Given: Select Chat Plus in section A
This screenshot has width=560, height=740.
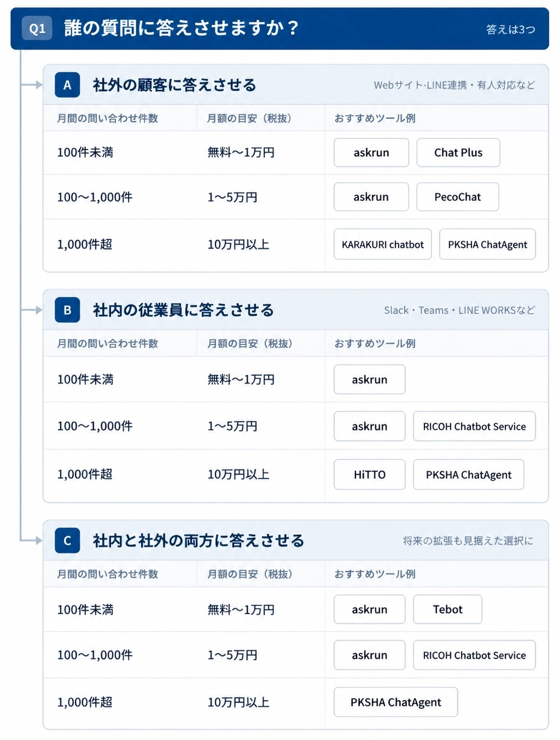Looking at the screenshot, I should tap(458, 152).
